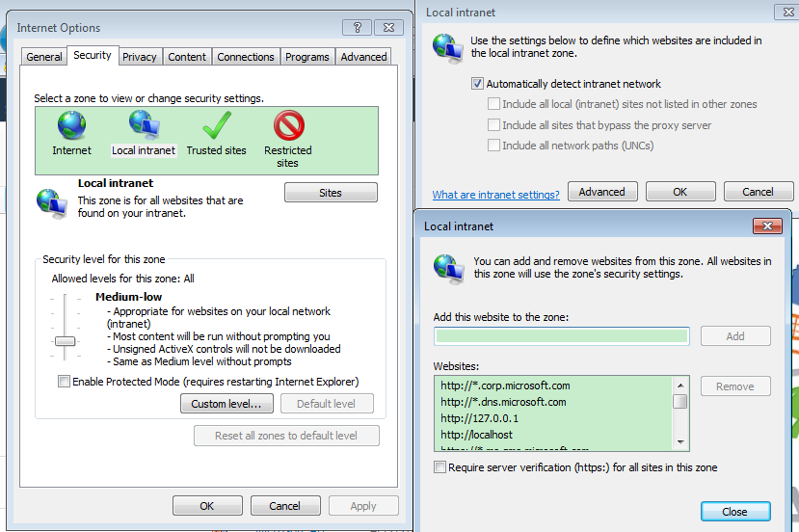Open the Connections tab

point(246,57)
